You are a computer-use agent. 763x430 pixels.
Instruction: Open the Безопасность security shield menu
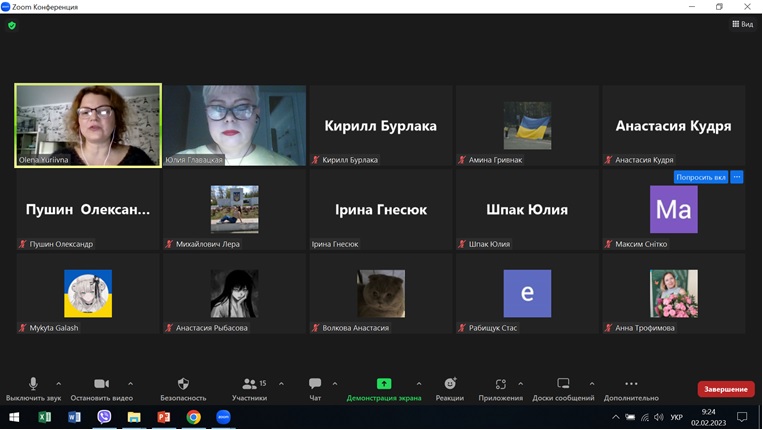click(x=183, y=389)
